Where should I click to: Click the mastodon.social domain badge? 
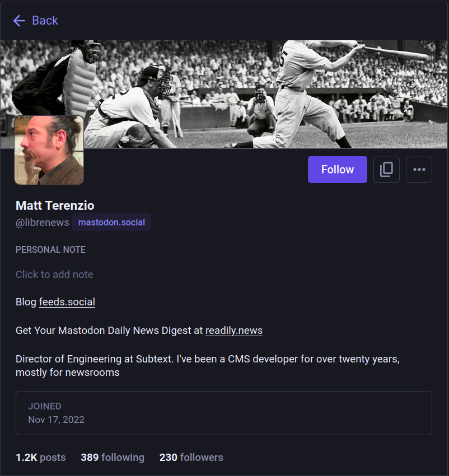[111, 223]
